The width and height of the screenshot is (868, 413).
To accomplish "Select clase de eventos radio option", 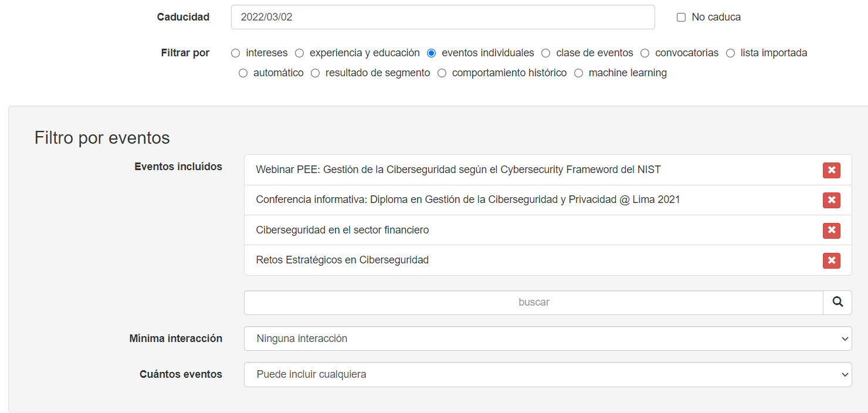I will coord(545,53).
